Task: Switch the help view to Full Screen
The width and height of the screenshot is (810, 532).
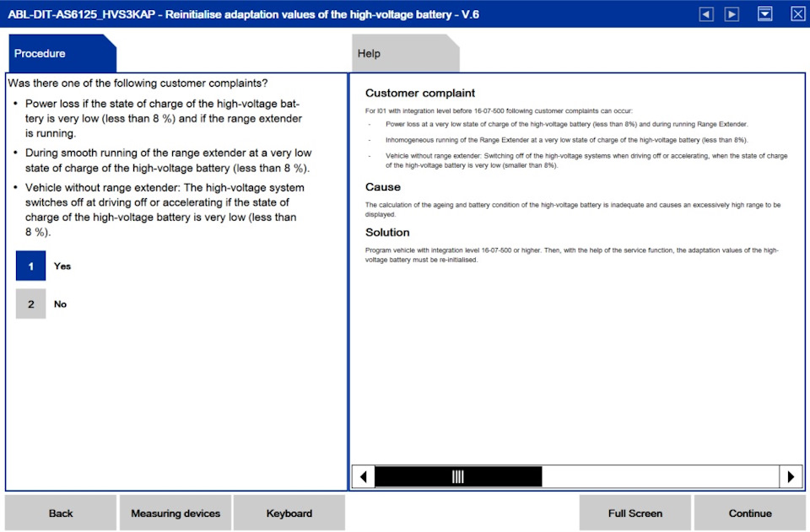Action: pyautogui.click(x=634, y=513)
